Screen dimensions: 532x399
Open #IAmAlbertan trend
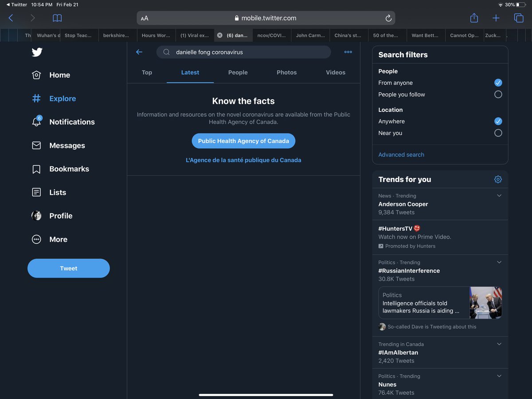click(440, 352)
